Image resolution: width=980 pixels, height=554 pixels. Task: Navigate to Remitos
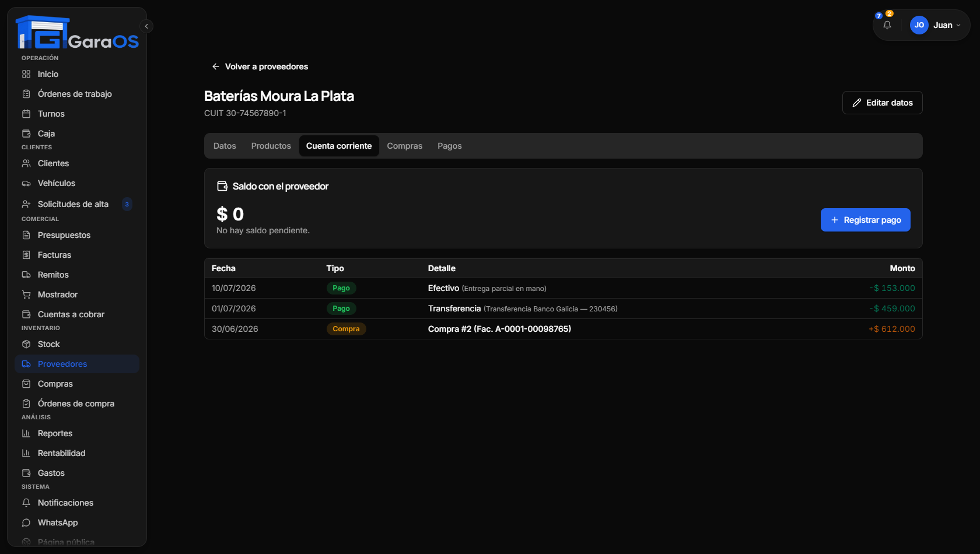(77, 275)
